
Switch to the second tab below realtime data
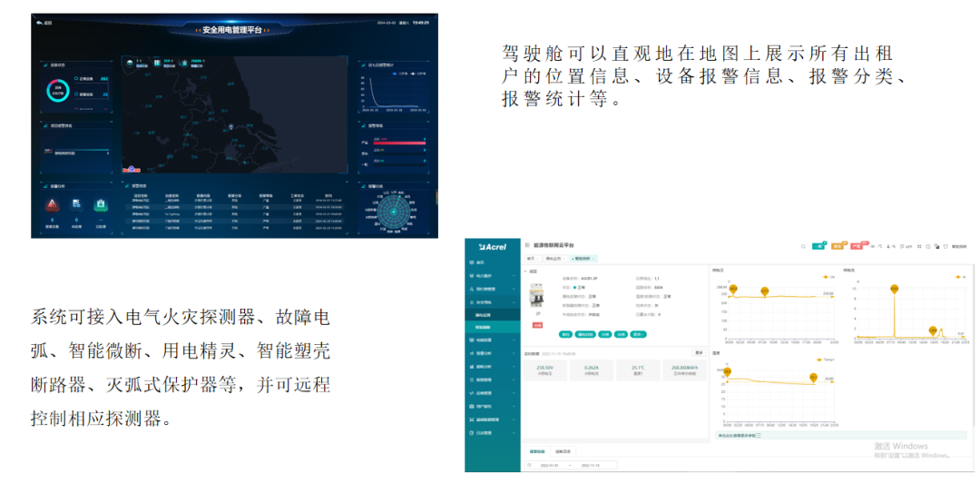point(563,451)
